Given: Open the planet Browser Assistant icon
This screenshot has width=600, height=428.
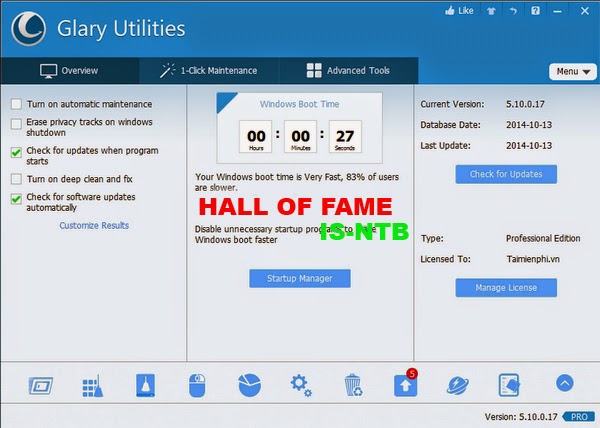Looking at the screenshot, I should [x=458, y=385].
